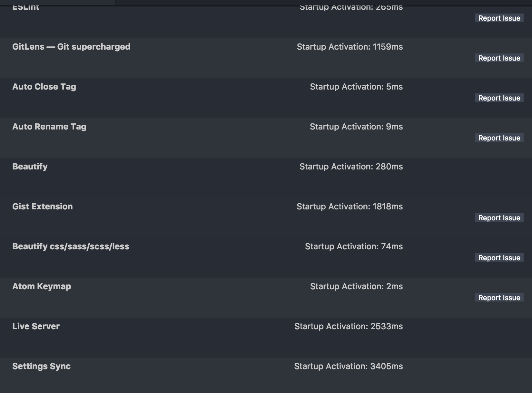Select the Settings Sync extension row
532x393 pixels.
coord(41,366)
